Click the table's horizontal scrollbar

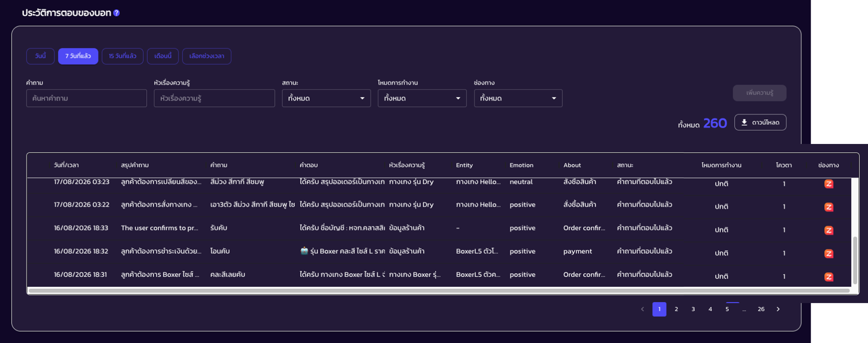point(439,291)
